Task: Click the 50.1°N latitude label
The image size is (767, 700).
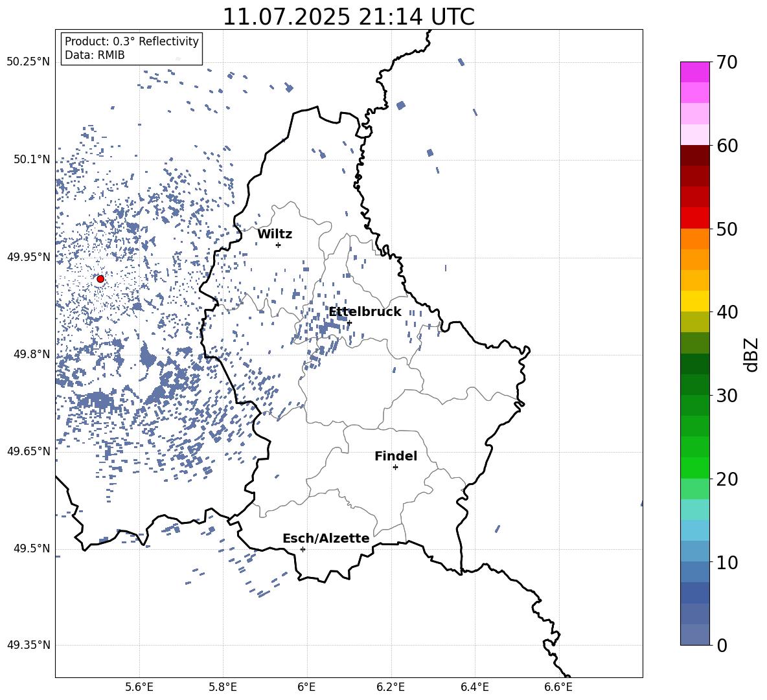Action: [32, 160]
